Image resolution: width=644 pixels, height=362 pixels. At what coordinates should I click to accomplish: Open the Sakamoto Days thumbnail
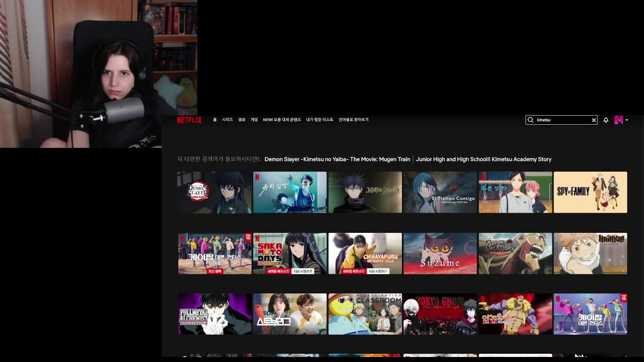pos(290,253)
